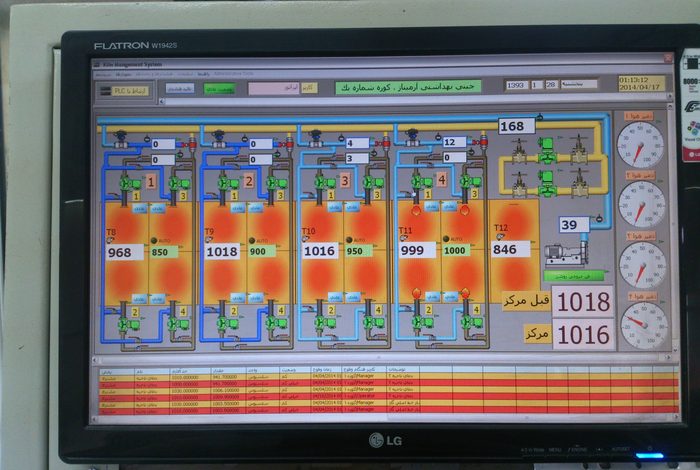This screenshot has width=700, height=470.
Task: Click the zone 3 value field showing 4
Action: click(357, 143)
